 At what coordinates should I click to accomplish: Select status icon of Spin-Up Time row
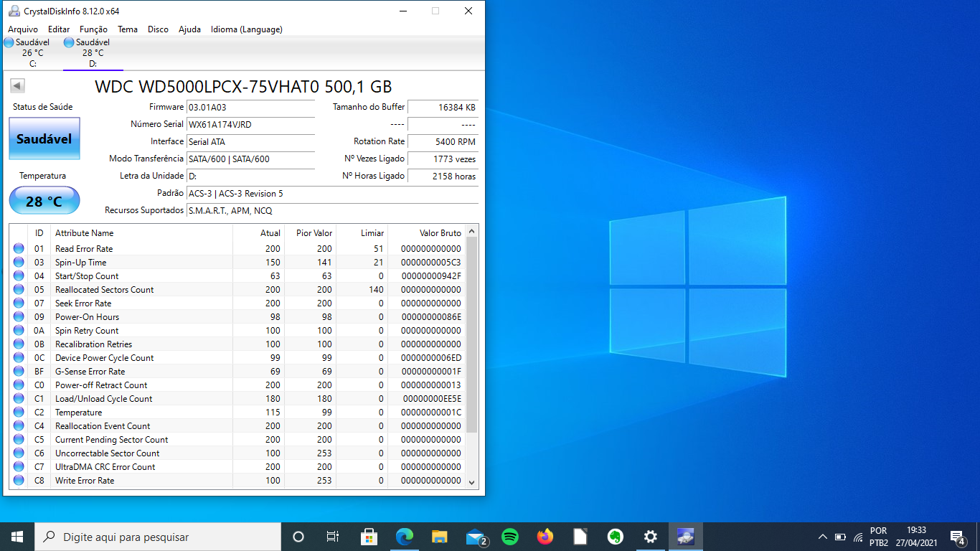(x=19, y=262)
